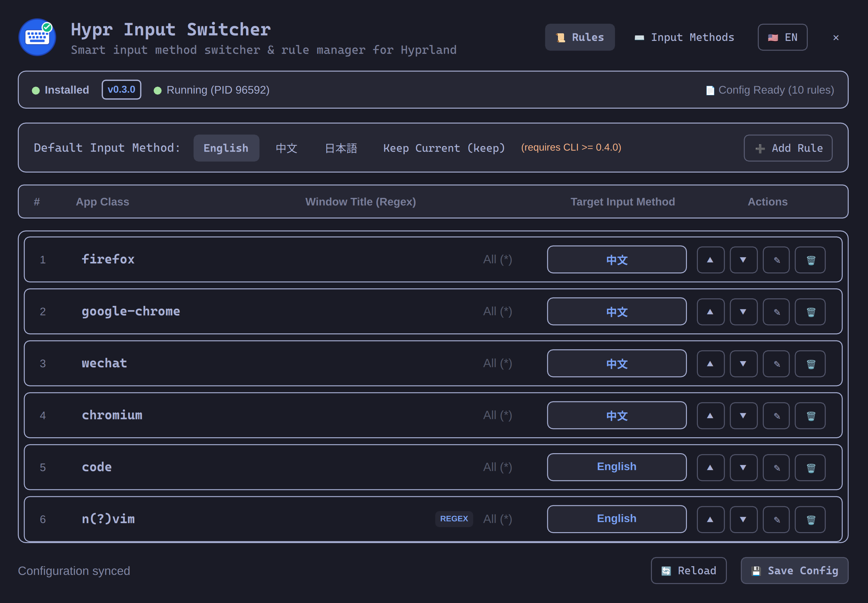
Task: Delete the code rule
Action: point(810,467)
